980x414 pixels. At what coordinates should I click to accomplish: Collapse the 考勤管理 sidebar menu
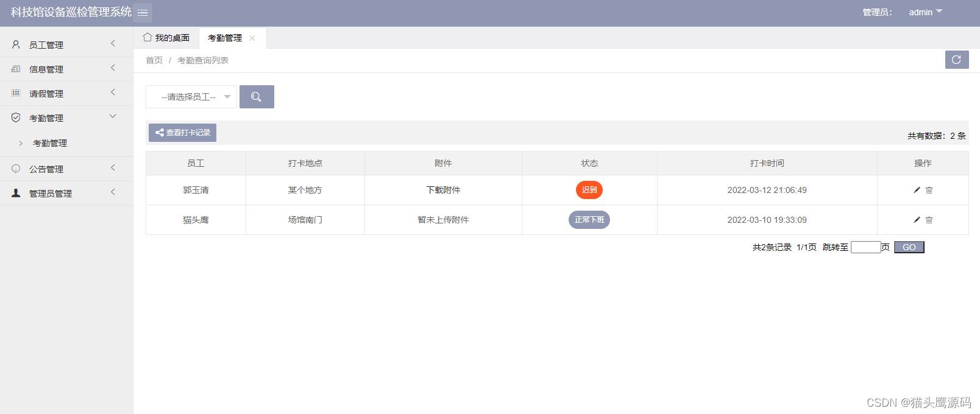pyautogui.click(x=66, y=118)
